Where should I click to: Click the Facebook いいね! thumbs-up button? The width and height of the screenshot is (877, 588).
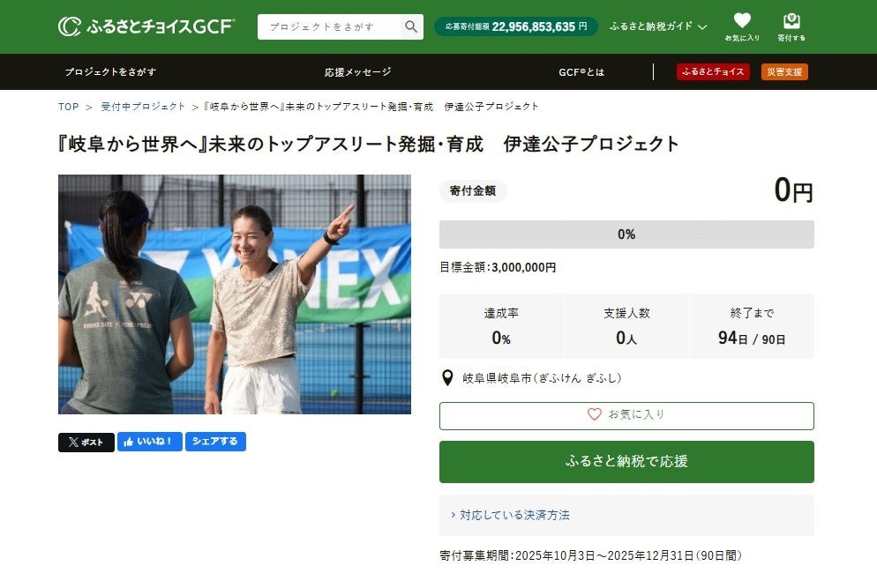149,442
